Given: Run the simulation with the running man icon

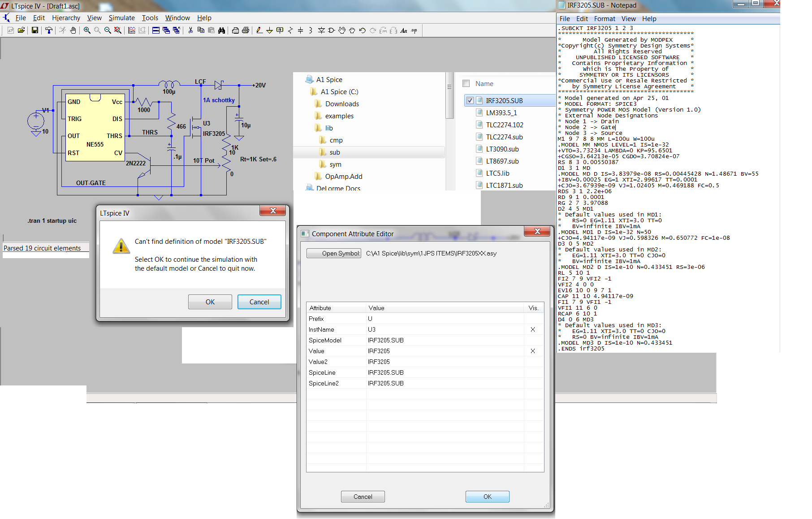Looking at the screenshot, I should [x=62, y=30].
